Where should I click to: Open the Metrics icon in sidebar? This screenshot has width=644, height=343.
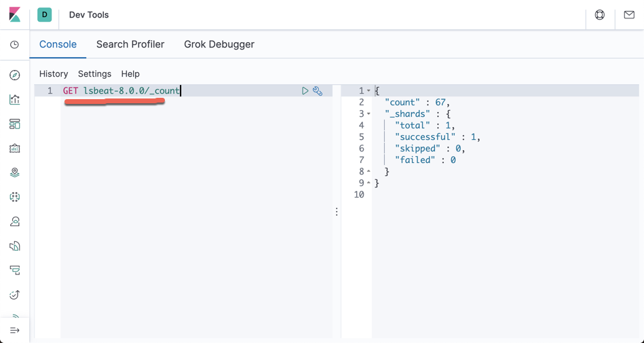click(x=14, y=221)
